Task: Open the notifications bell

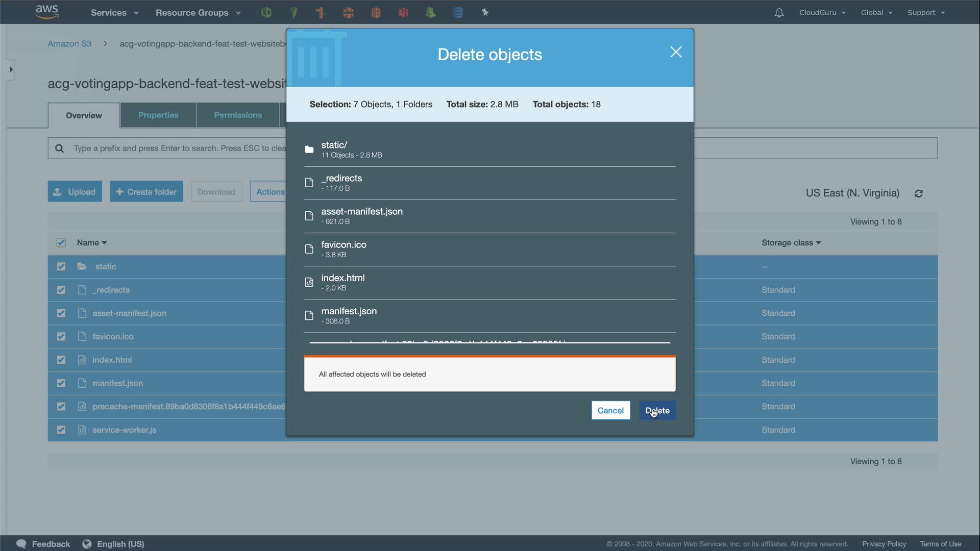Action: (779, 13)
